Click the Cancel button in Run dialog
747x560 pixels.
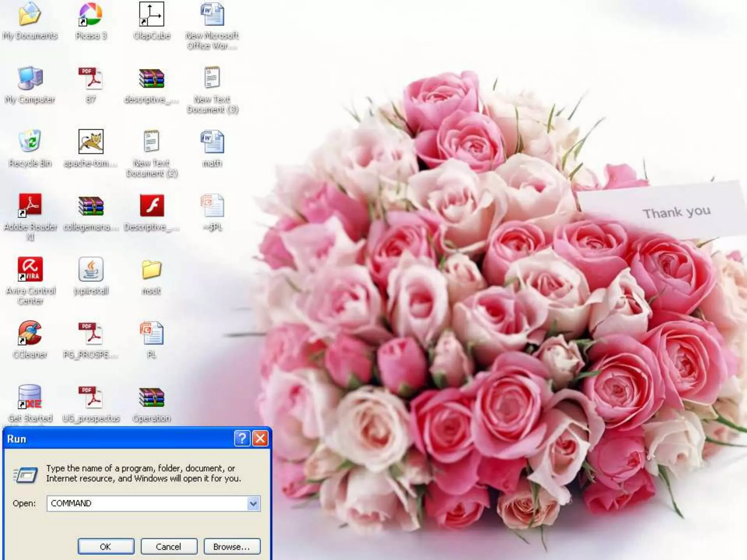pyautogui.click(x=169, y=547)
